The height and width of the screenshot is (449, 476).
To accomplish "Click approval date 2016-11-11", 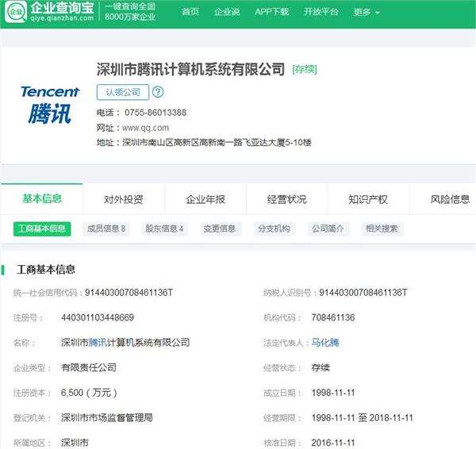I will pyautogui.click(x=333, y=443).
